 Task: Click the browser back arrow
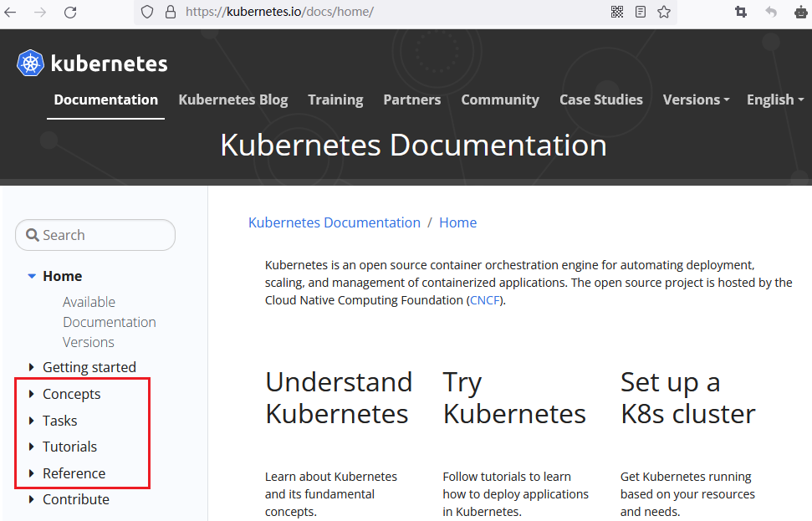(10, 12)
